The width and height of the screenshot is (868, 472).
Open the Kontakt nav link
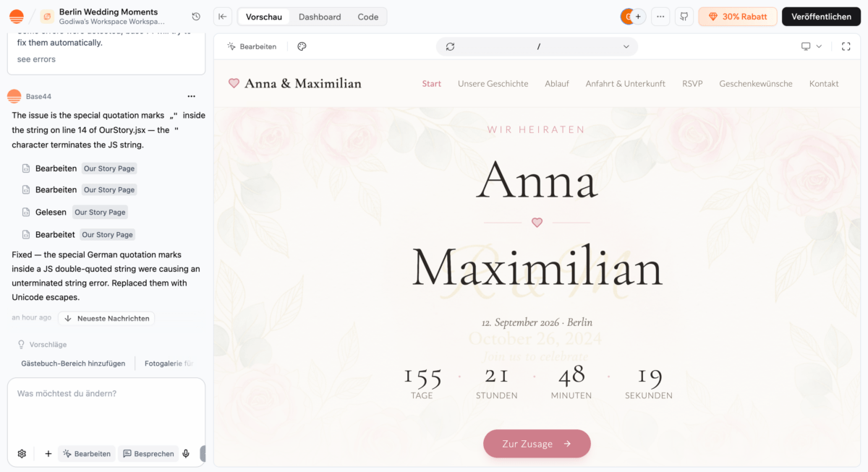click(x=824, y=84)
